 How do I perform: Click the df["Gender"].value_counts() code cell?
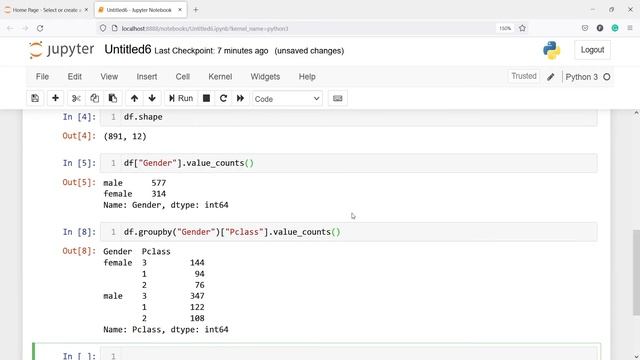pos(349,163)
